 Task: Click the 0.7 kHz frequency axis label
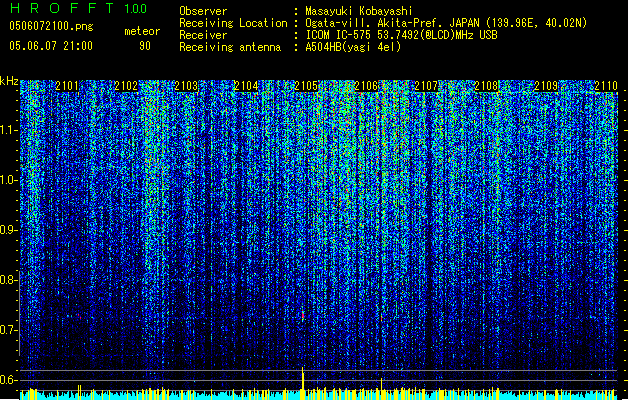tap(8, 330)
